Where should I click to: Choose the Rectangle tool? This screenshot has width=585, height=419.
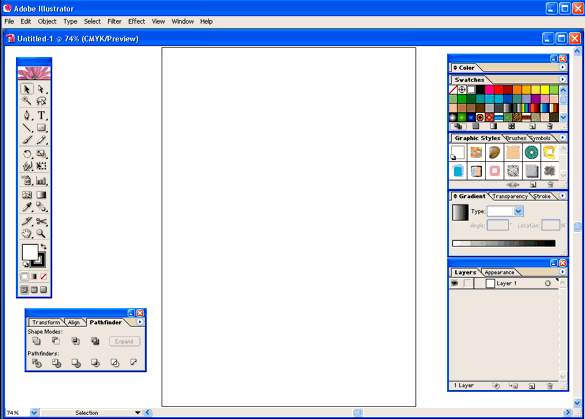[41, 128]
